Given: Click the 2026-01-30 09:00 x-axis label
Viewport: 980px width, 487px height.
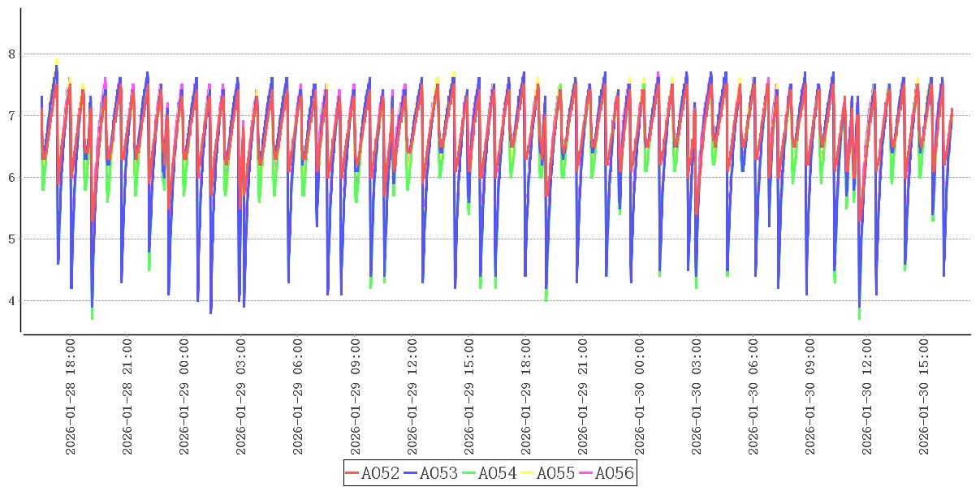Looking at the screenshot, I should point(810,398).
